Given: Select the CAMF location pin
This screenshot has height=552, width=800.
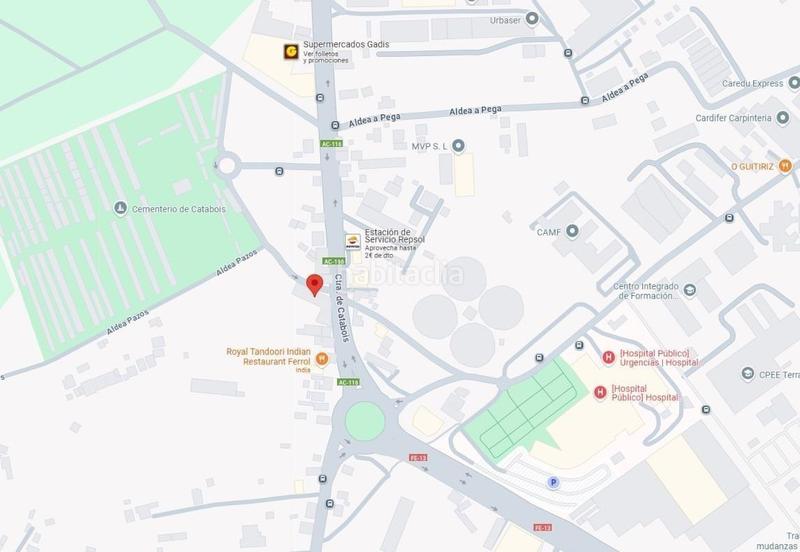Looking at the screenshot, I should point(572,231).
